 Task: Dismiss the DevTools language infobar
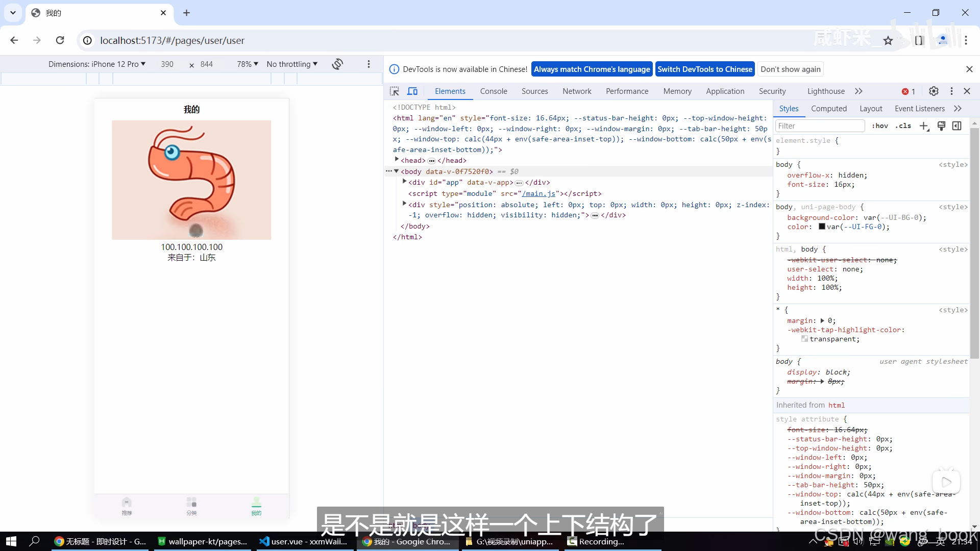coord(969,69)
